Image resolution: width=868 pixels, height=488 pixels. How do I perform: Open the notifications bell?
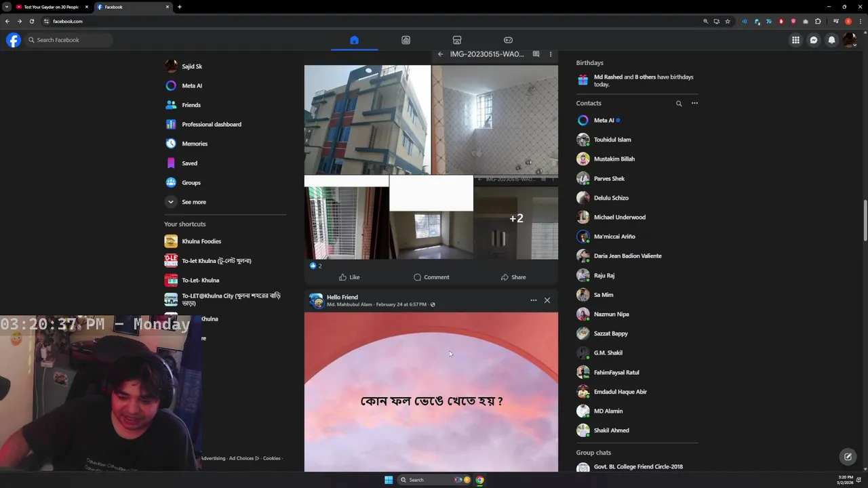[x=831, y=40]
